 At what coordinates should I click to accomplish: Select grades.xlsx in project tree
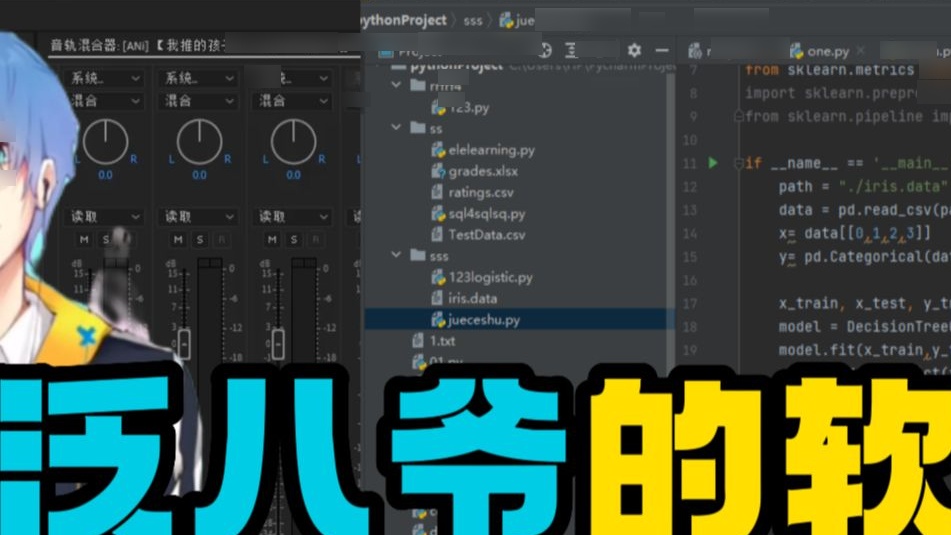pyautogui.click(x=483, y=171)
